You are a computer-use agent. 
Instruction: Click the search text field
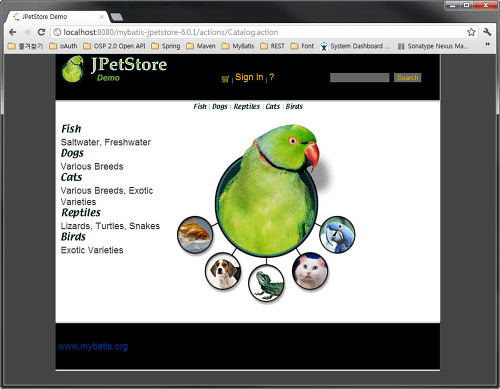click(359, 77)
